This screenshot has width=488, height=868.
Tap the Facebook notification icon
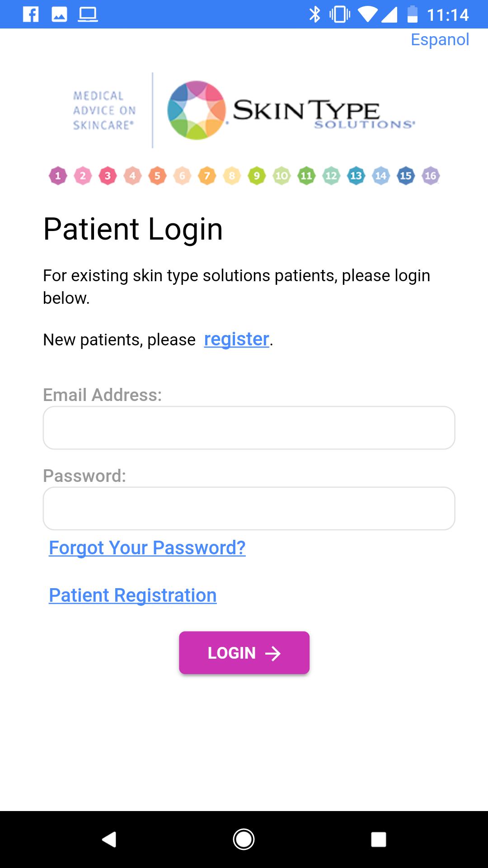click(31, 14)
